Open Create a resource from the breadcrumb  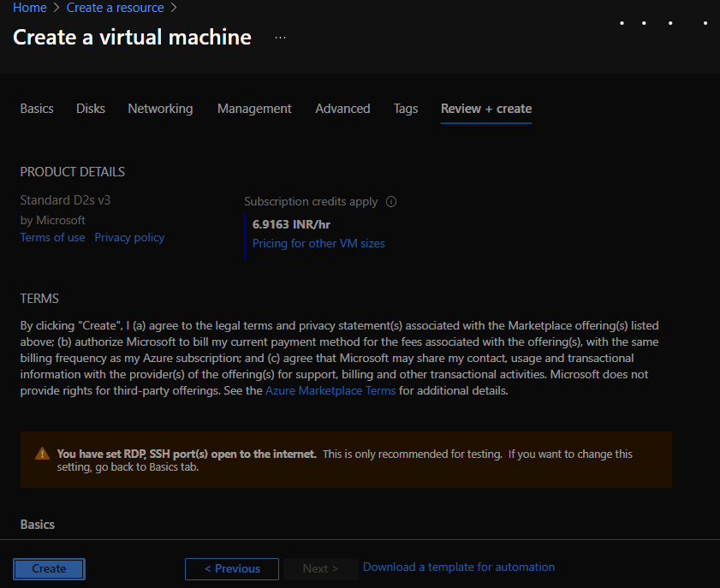coord(115,8)
